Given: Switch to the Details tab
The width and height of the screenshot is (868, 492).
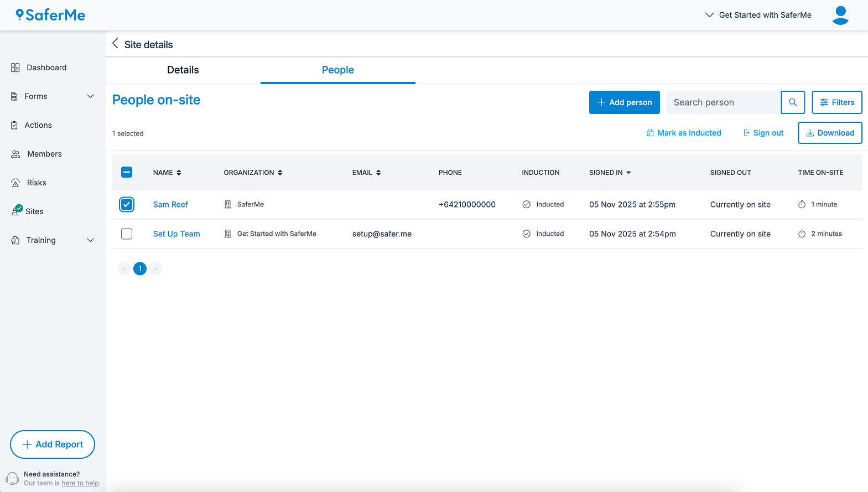Looking at the screenshot, I should (x=183, y=70).
